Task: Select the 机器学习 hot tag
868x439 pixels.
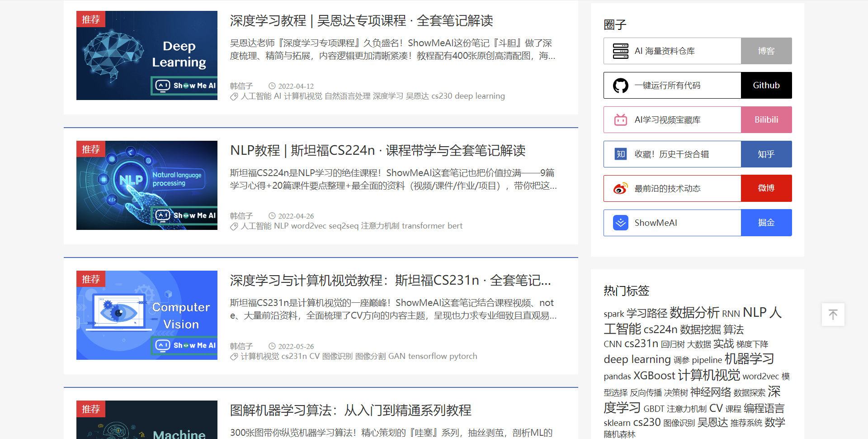Action: (x=749, y=359)
